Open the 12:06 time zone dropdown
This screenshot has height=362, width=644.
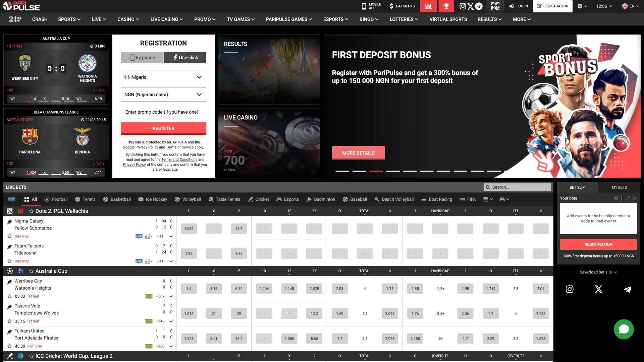(x=604, y=6)
